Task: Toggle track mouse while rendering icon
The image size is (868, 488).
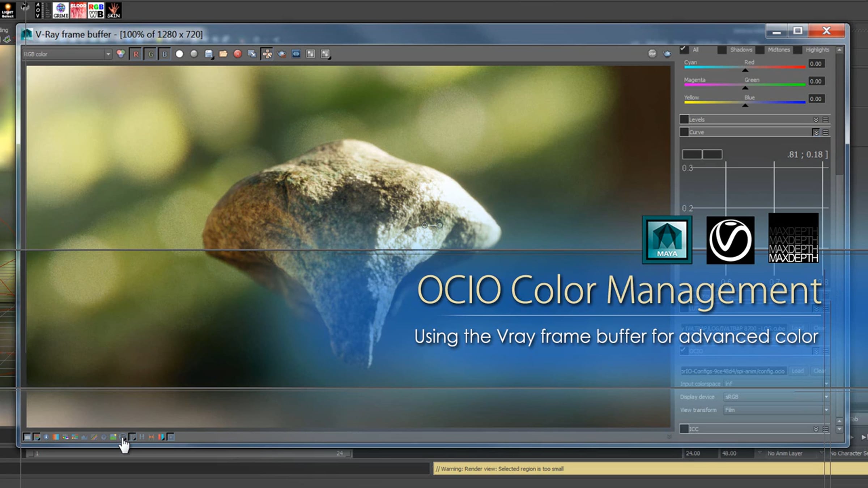Action: (x=267, y=54)
